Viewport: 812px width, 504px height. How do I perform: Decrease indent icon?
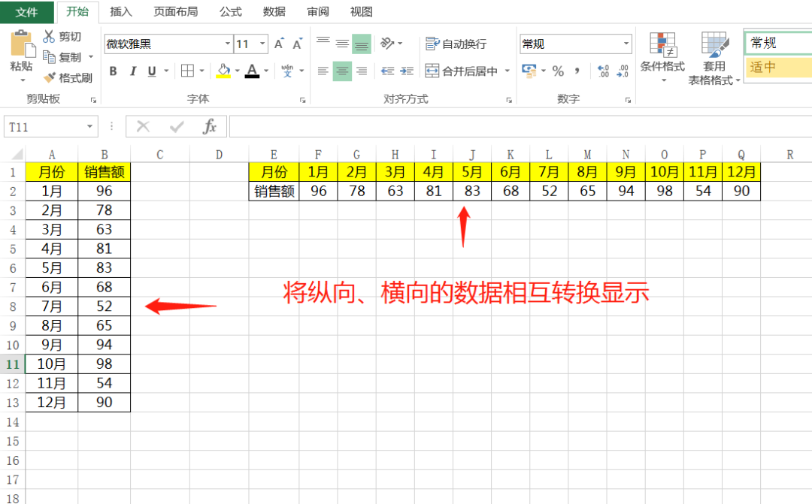click(x=388, y=71)
